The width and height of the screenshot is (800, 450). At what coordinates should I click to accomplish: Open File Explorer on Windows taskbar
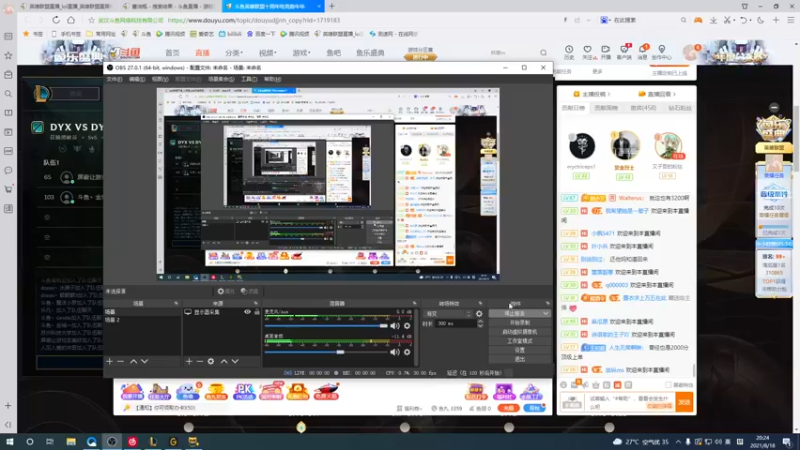coord(71,441)
